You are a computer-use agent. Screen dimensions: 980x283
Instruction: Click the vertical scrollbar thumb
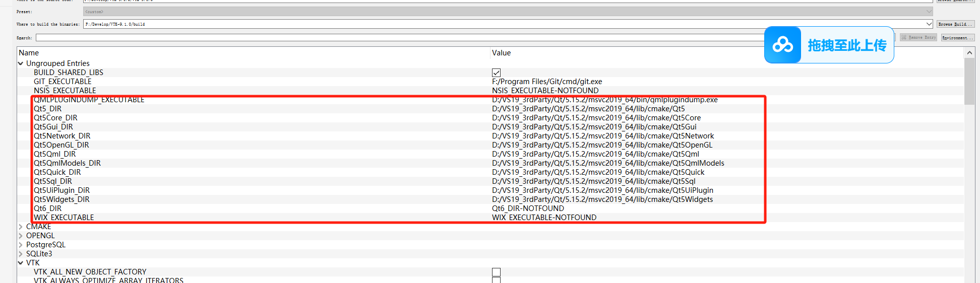(x=969, y=81)
